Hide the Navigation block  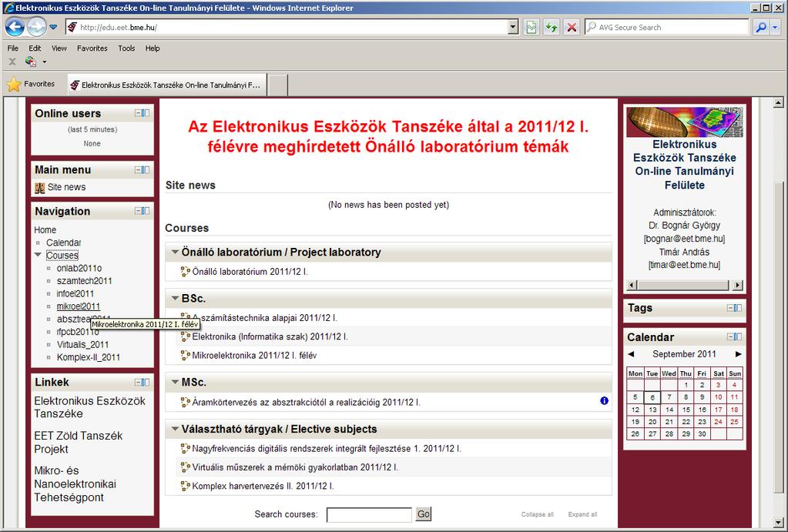click(138, 211)
